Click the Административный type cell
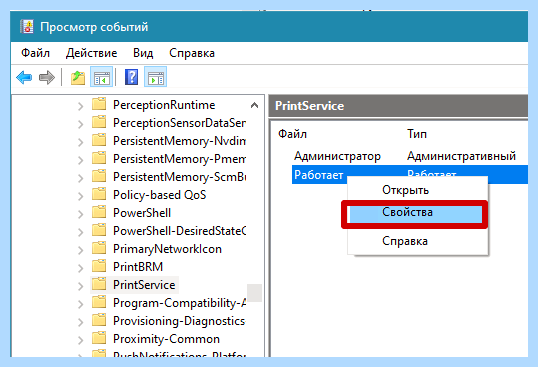Screen dimensions: 538x367 click(461, 156)
